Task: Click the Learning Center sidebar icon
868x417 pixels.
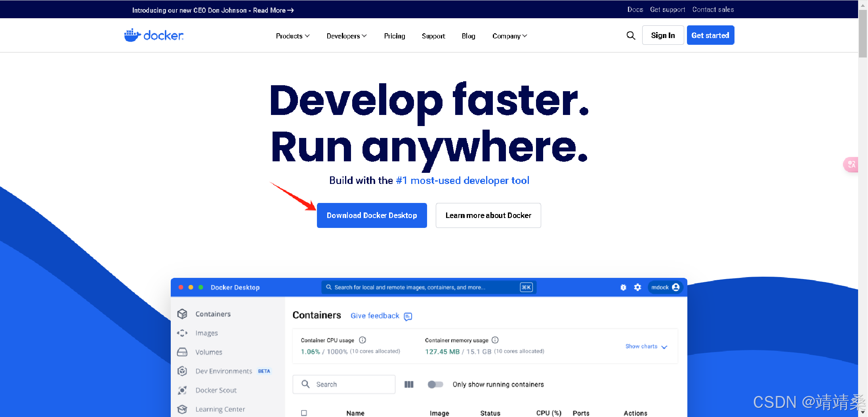Action: click(182, 409)
